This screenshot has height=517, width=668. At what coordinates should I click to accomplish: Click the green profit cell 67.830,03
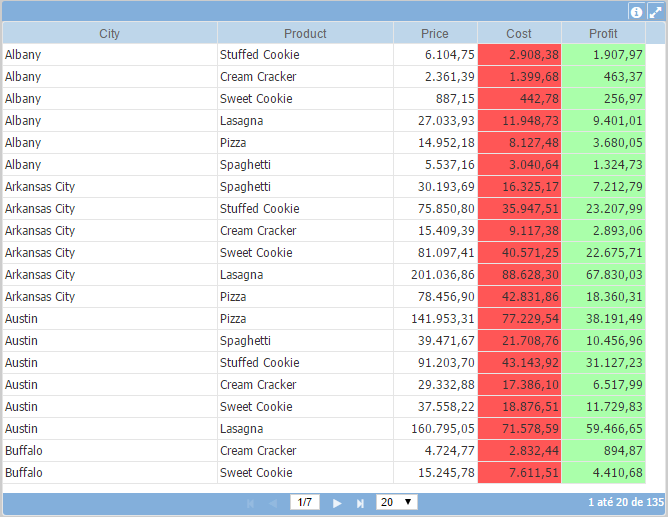[x=604, y=275]
